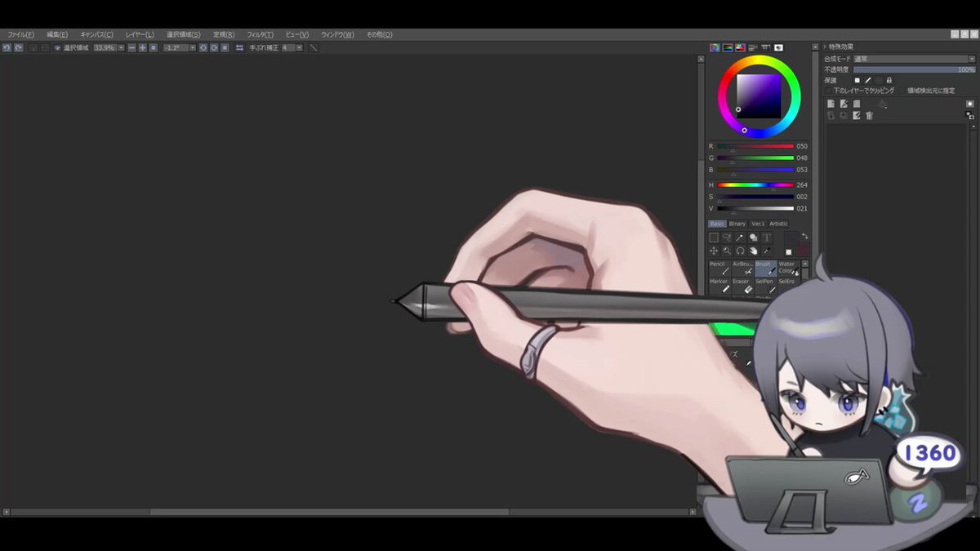Click the redo arrow icon
Image resolution: width=980 pixels, height=551 pixels.
19,47
